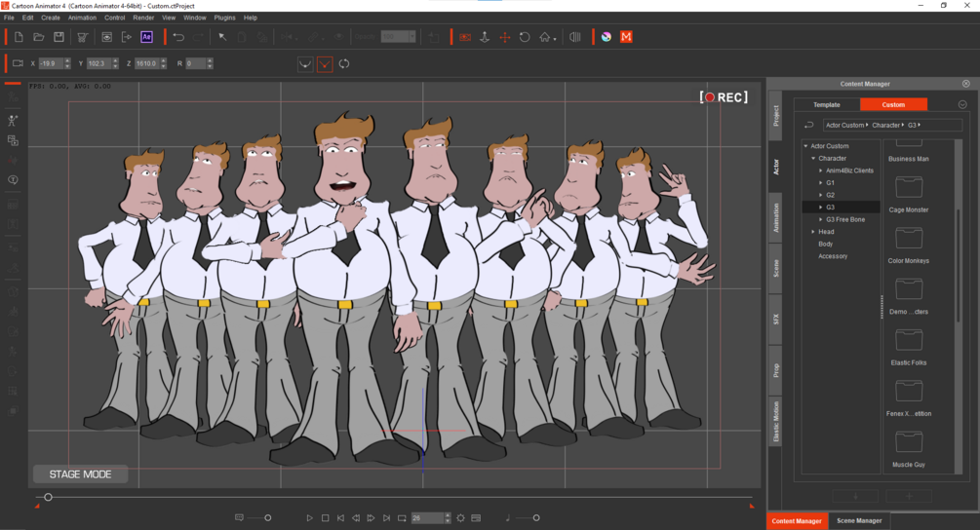Jump to the last frame
This screenshot has height=530, width=980.
[x=386, y=518]
